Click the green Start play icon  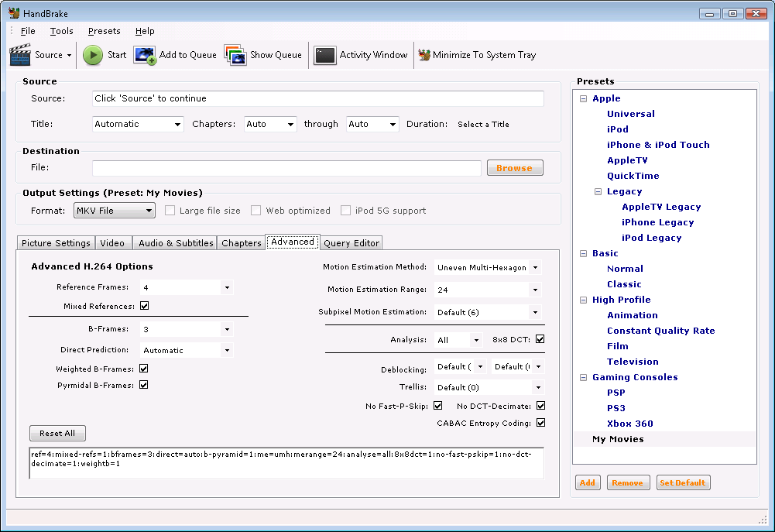tap(93, 55)
